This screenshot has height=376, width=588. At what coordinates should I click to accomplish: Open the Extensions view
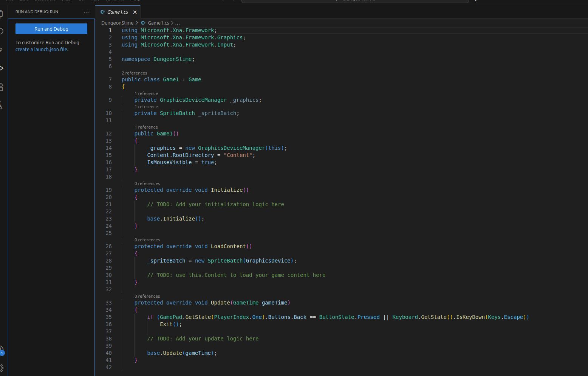tap(2, 87)
